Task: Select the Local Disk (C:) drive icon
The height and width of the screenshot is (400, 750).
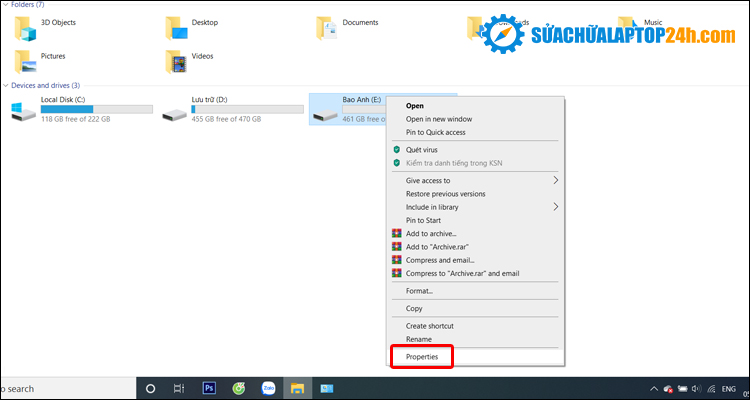Action: click(23, 111)
